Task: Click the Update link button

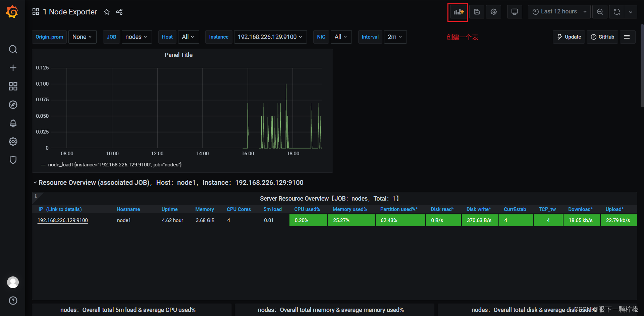Action: [569, 37]
